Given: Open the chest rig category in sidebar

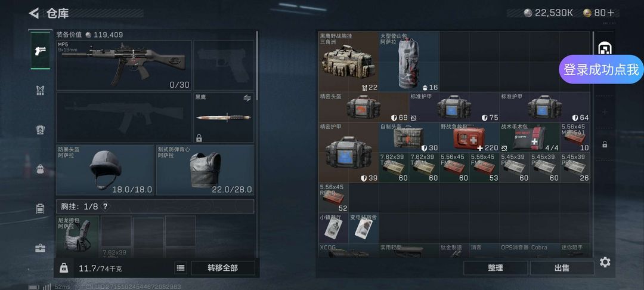Looking at the screenshot, I should 41,90.
